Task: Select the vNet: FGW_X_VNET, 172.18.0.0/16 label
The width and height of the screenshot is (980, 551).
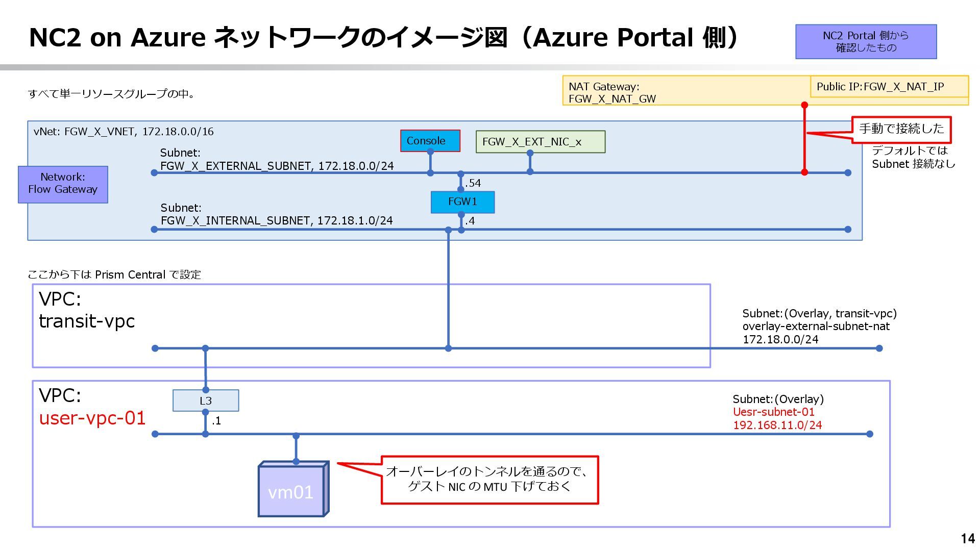Action: [x=124, y=132]
